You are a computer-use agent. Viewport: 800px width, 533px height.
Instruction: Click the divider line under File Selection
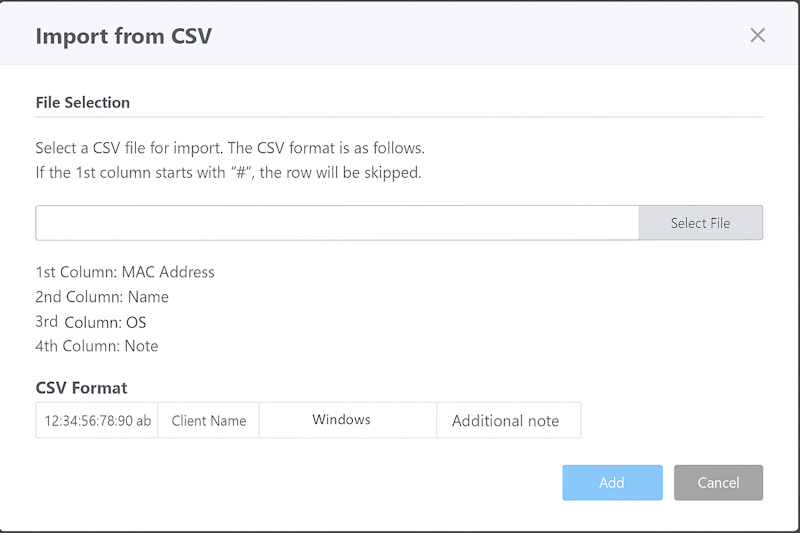click(399, 117)
